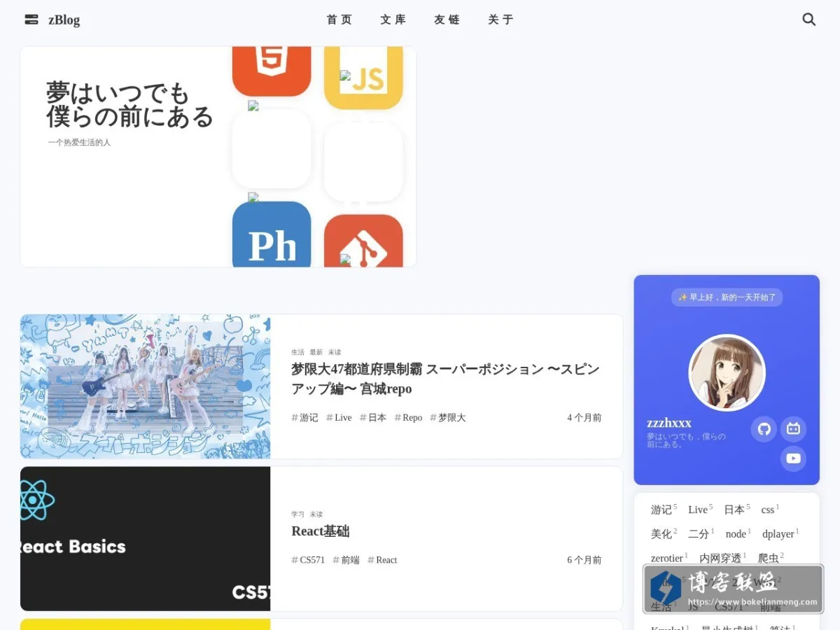Click the 最新 label on first post
Image resolution: width=840 pixels, height=630 pixels.
[x=316, y=352]
